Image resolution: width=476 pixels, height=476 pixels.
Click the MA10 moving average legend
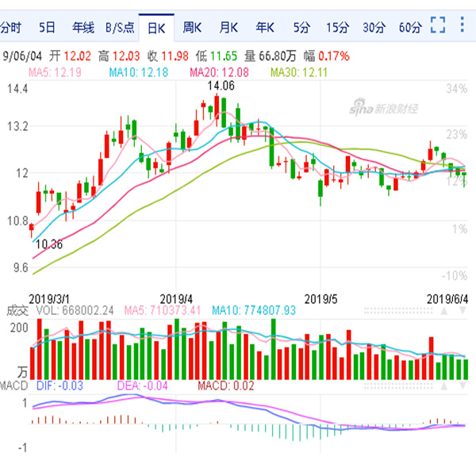[135, 73]
